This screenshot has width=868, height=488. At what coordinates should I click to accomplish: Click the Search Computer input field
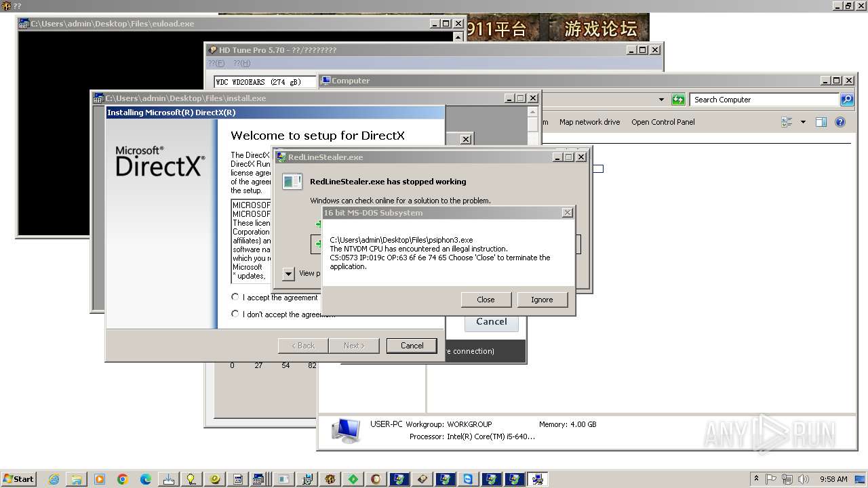click(765, 100)
